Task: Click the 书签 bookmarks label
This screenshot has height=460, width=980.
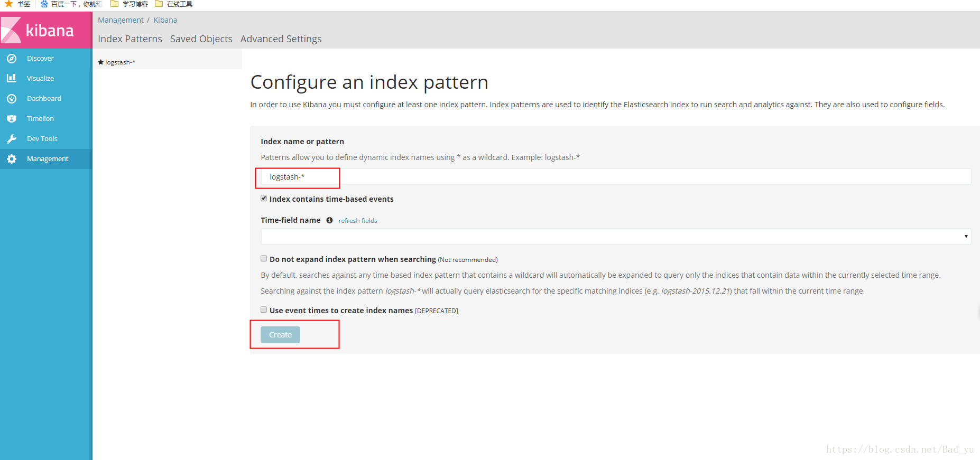Action: click(24, 4)
